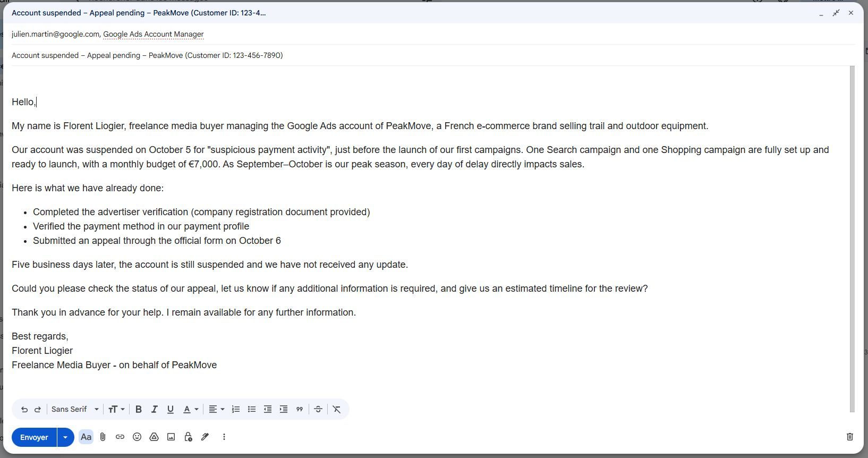Toggle the formatting options Aa button
Viewport: 868px width, 458px height.
pyautogui.click(x=86, y=437)
